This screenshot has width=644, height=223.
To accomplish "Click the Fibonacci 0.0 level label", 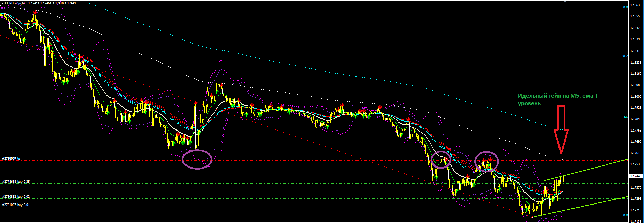I will click(x=625, y=215).
